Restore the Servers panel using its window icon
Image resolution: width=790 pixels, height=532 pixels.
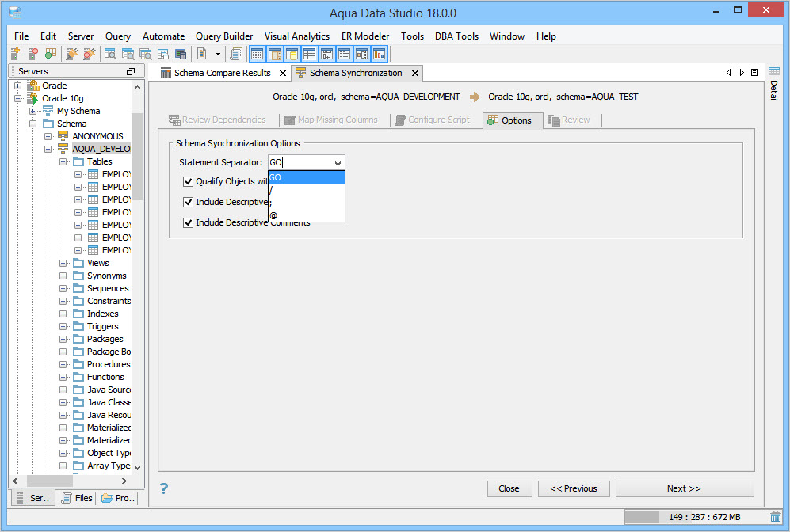131,71
